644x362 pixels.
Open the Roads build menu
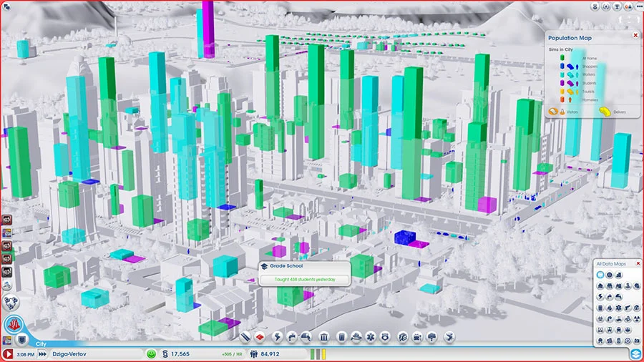[245, 338]
